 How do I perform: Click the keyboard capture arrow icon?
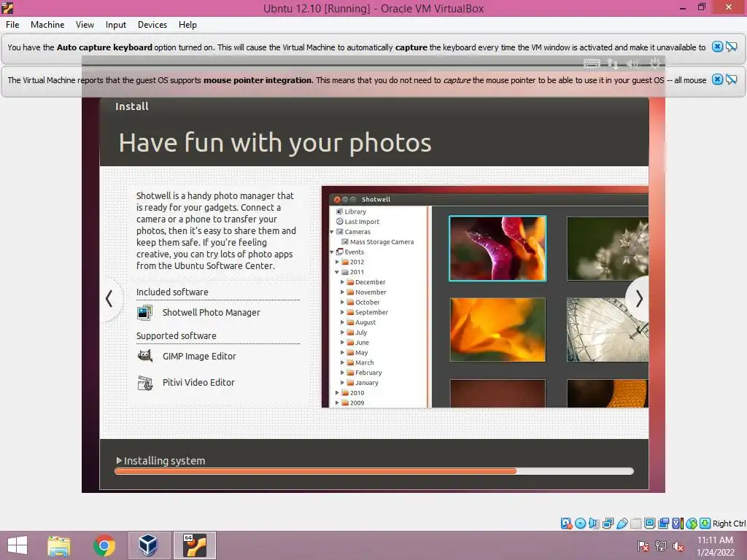(705, 524)
